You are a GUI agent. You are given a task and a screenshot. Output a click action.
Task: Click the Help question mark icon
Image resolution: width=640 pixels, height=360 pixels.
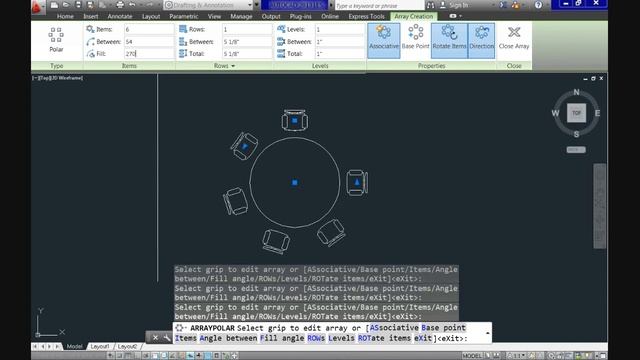click(538, 5)
